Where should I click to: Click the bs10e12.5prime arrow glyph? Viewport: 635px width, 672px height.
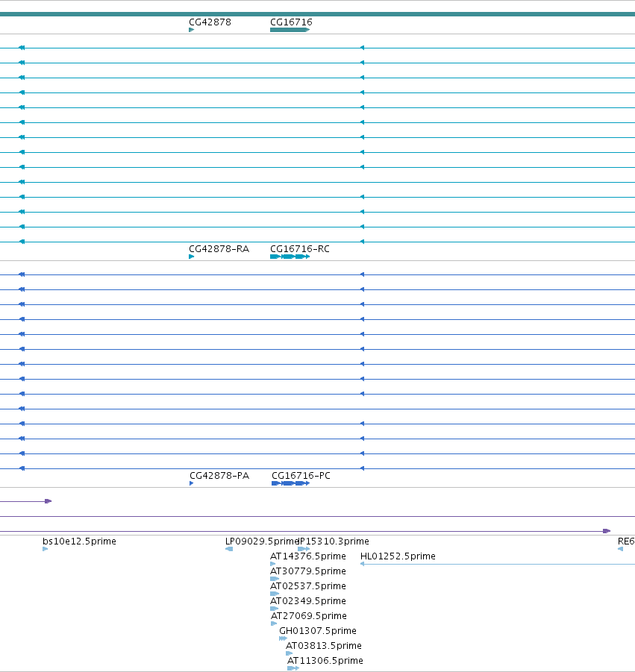[x=46, y=549]
